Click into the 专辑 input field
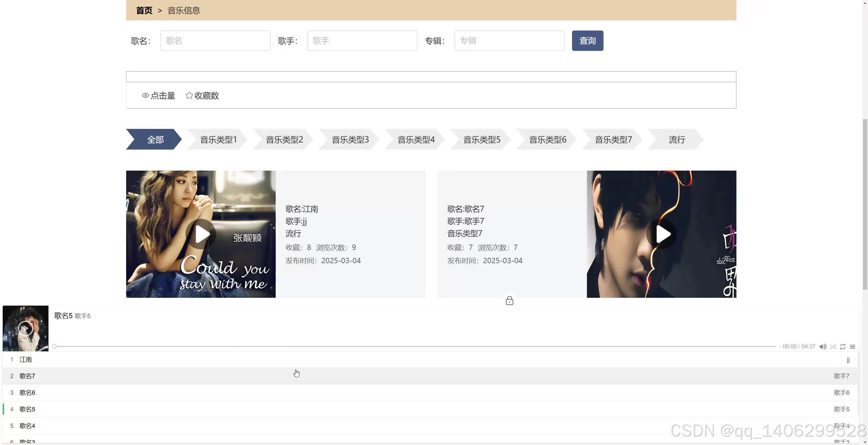Viewport: 868px width, 445px height. [509, 41]
